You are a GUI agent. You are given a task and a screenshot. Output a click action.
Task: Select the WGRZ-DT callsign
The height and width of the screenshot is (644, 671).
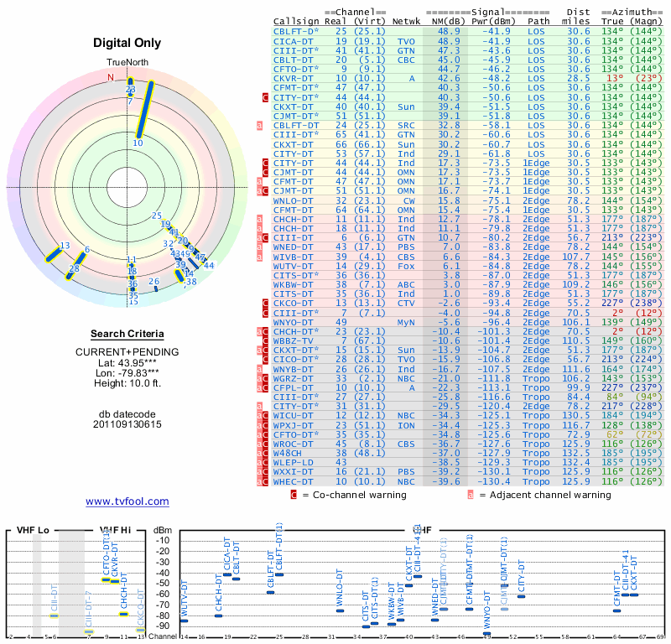[x=294, y=379]
